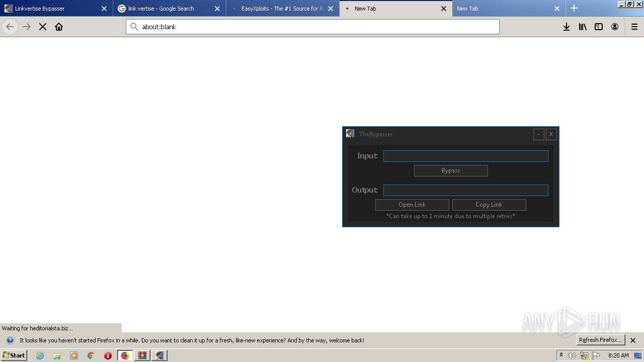Switch to the link vertise Google Search tab
This screenshot has height=362, width=644.
(170, 9)
